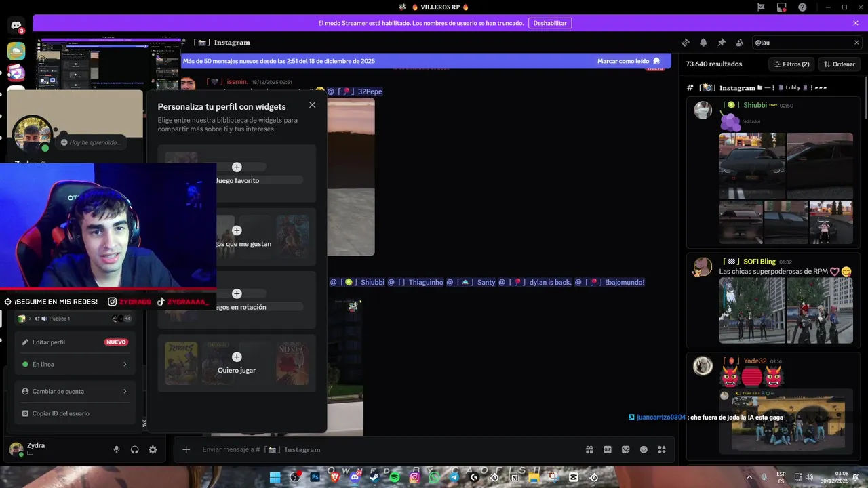
Task: Deafen audio with headphones icon
Action: tap(134, 449)
